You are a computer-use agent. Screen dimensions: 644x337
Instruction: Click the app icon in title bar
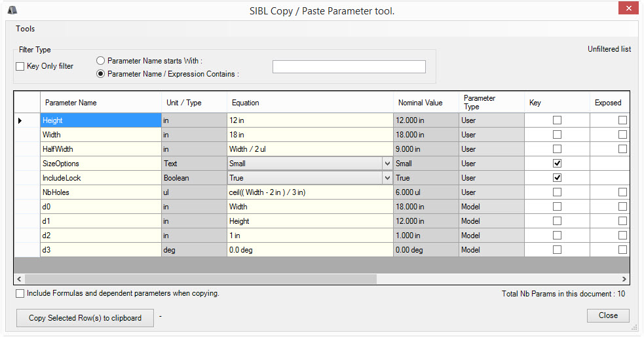click(x=12, y=10)
